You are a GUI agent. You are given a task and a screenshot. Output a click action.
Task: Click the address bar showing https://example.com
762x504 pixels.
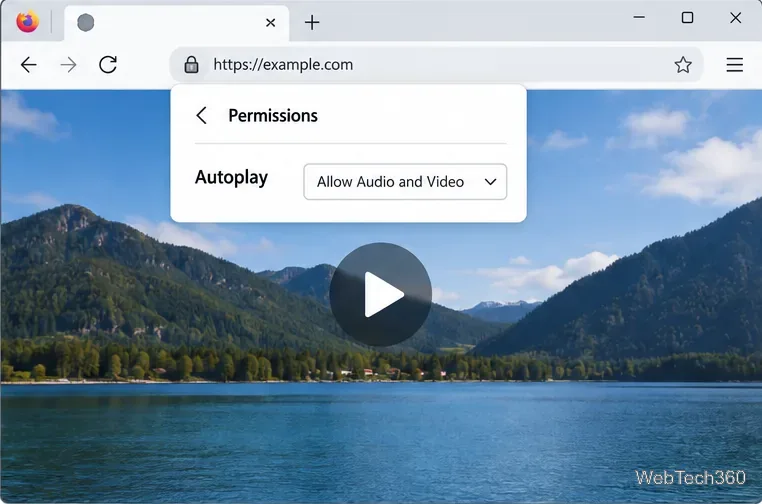tap(436, 65)
